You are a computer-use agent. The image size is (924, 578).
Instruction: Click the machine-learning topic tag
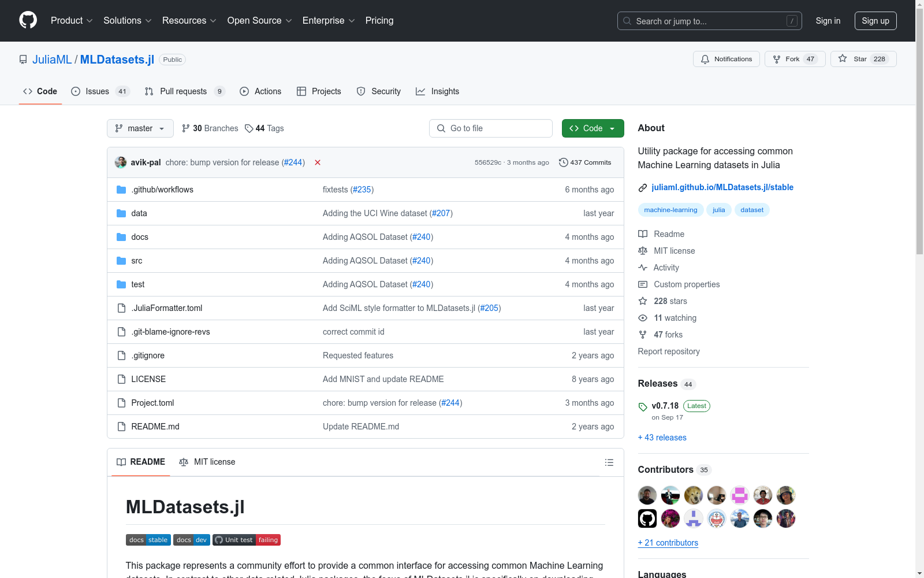671,210
